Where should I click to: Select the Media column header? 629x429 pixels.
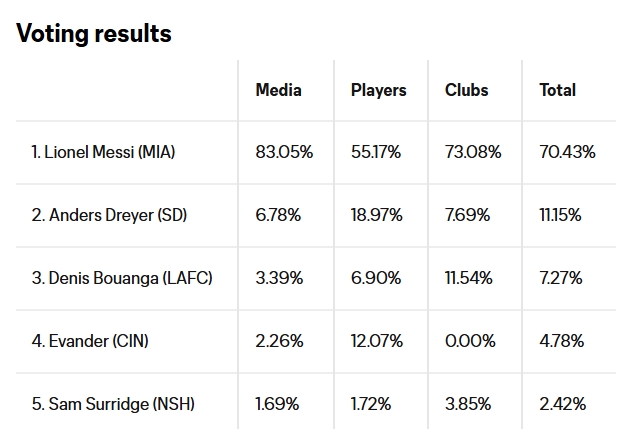tap(278, 90)
